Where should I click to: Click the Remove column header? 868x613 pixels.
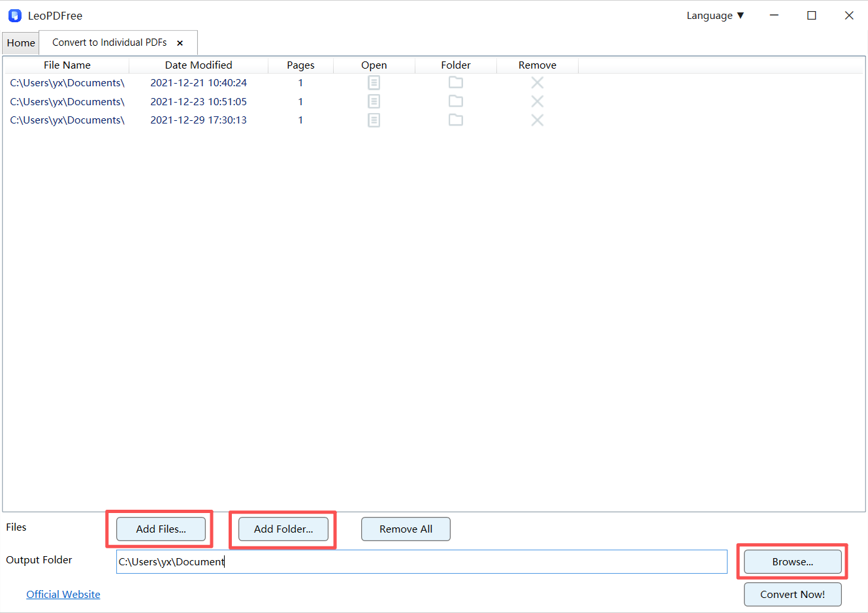538,65
